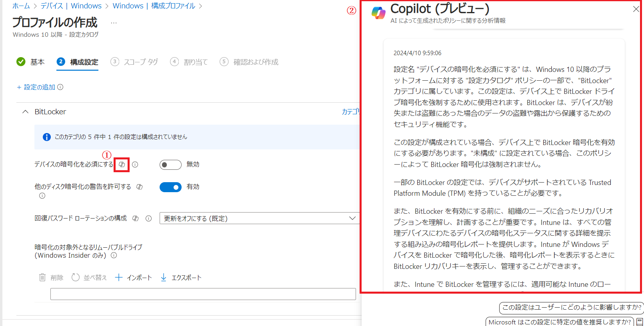The image size is (644, 326).
Task: Collapse the BitLocker category section
Action: 26,112
